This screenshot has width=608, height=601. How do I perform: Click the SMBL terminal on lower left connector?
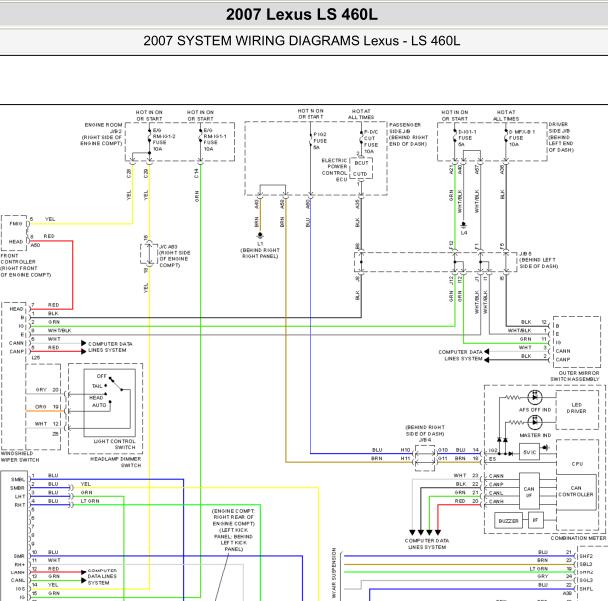pyautogui.click(x=18, y=480)
